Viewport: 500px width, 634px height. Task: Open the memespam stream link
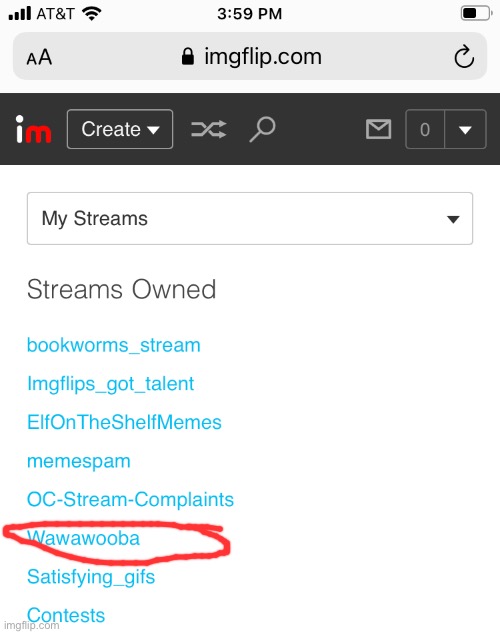(78, 461)
